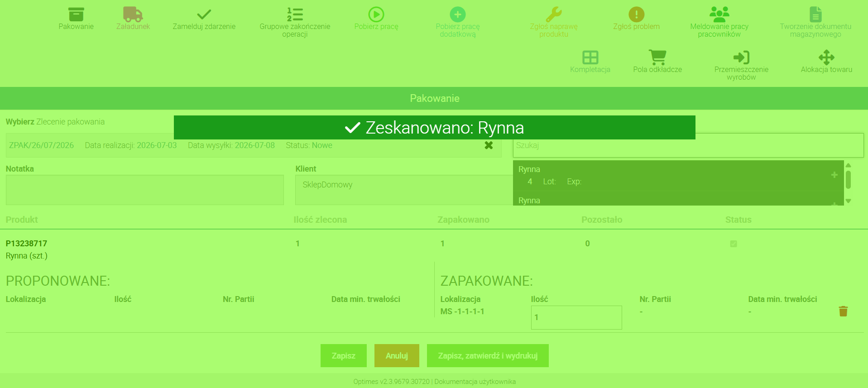Click location text MS -1-1-1-1

point(462,311)
